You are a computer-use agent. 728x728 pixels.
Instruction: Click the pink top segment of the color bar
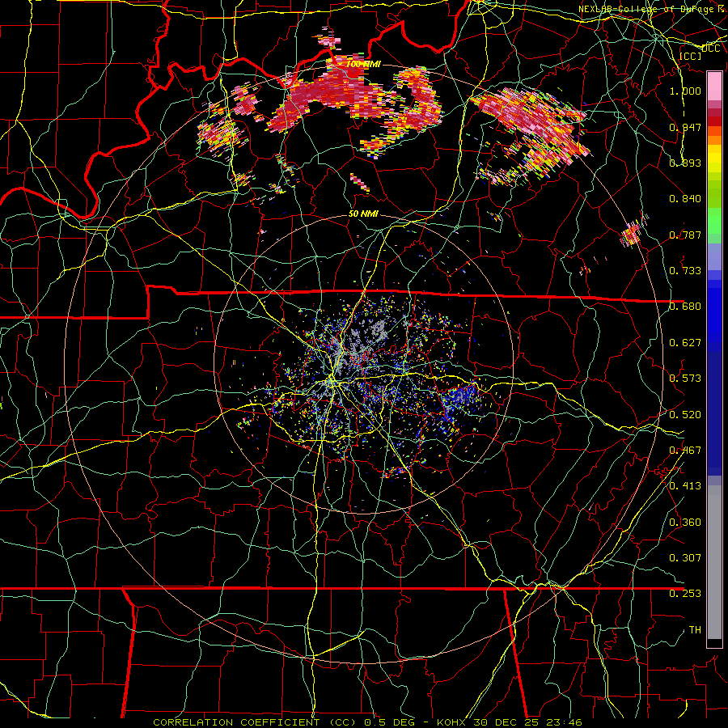714,86
